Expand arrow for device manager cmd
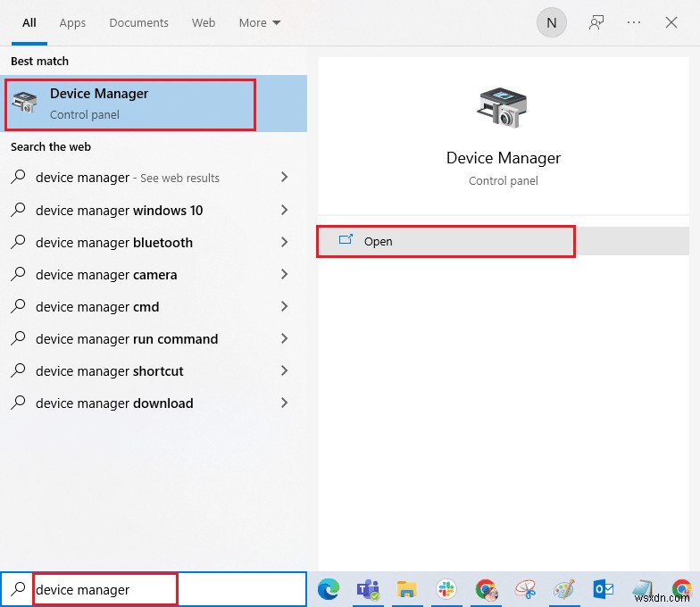Screen dimensions: 700x607 [x=284, y=306]
